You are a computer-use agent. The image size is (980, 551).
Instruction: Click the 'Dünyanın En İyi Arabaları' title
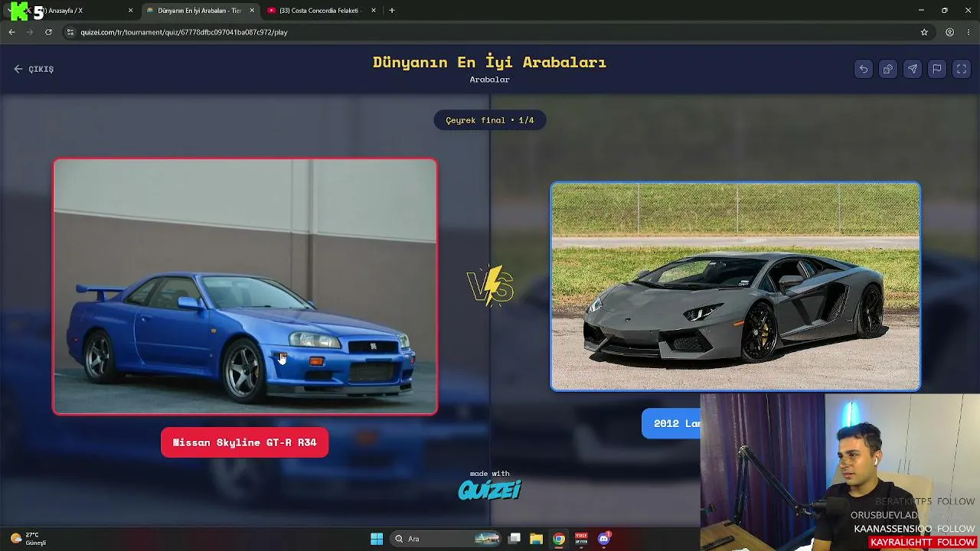pos(490,62)
